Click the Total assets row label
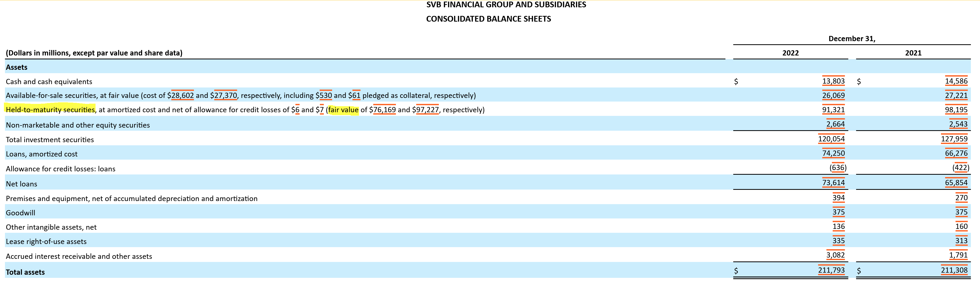The image size is (980, 282). coord(25,272)
